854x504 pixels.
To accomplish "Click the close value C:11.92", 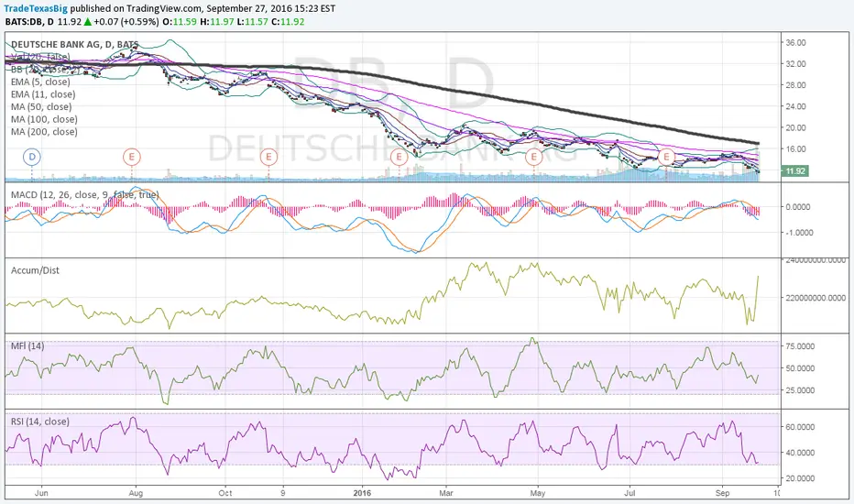I will pos(288,22).
